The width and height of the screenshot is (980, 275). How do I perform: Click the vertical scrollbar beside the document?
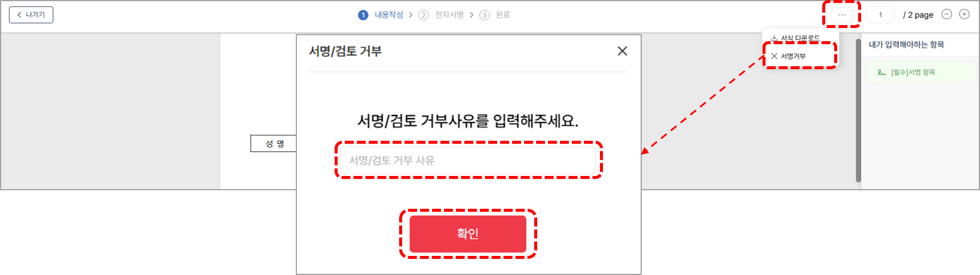859,110
